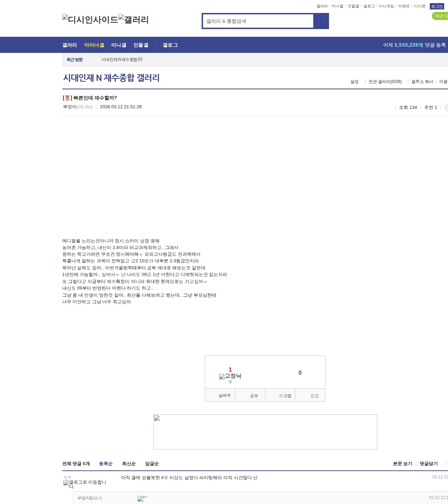Open the 인물갤 navigation tab

141,45
